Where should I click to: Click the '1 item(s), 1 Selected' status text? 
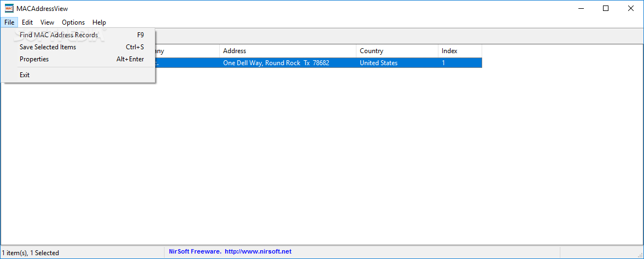coord(31,253)
